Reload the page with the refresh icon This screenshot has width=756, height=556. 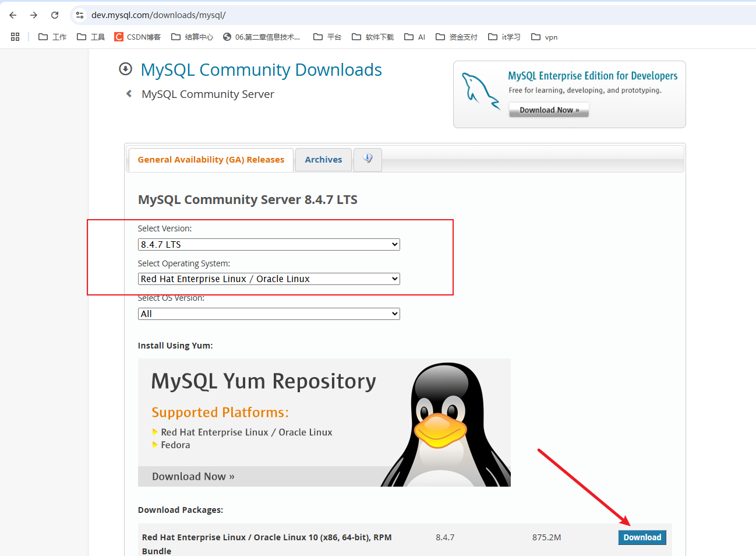(x=55, y=15)
